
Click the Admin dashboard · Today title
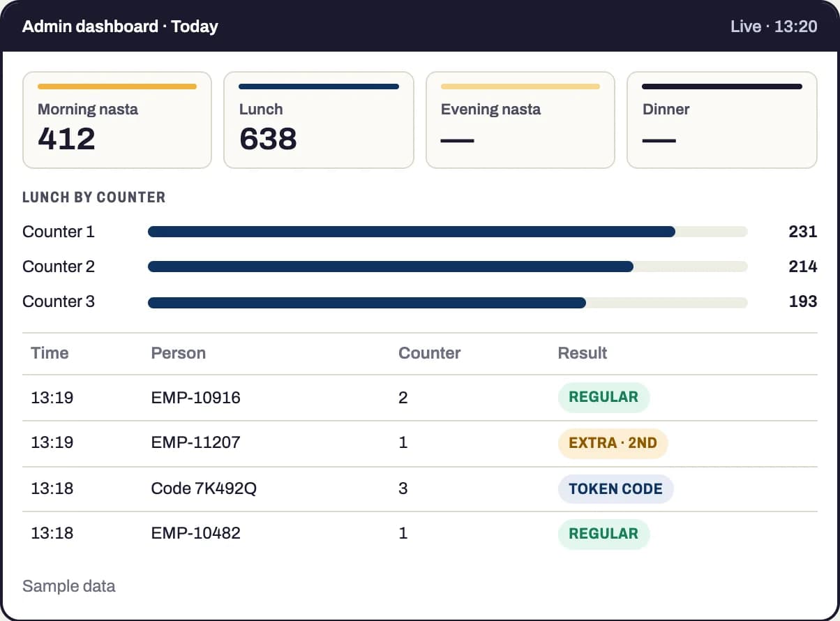coord(120,27)
